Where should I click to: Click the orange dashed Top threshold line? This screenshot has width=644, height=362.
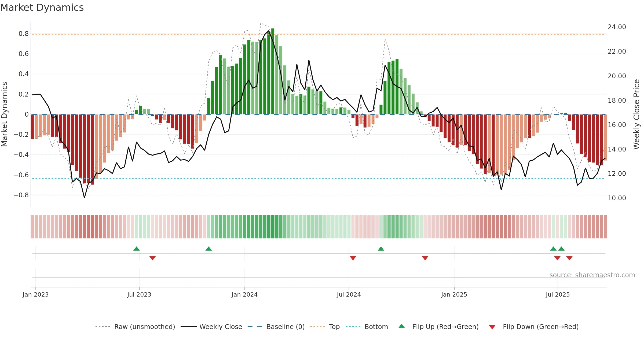pos(318,35)
